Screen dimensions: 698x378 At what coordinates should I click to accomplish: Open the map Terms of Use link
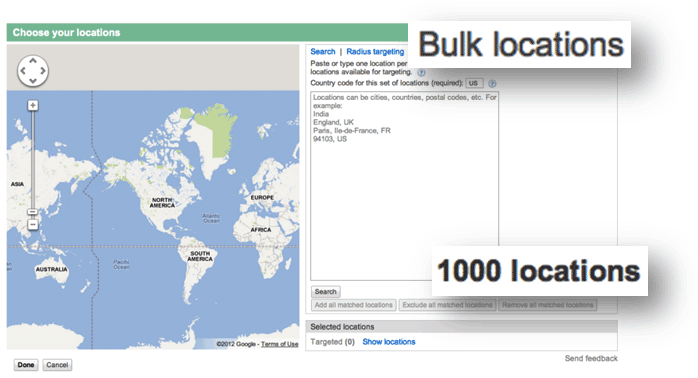(280, 344)
